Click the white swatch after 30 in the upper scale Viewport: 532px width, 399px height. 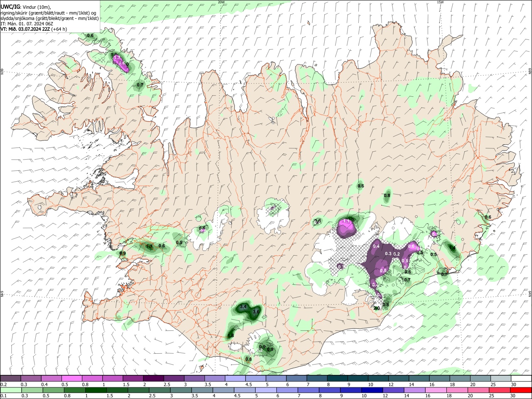(521, 379)
